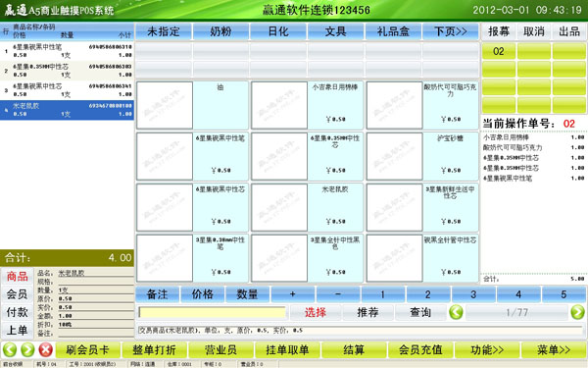Click 刷会员卡 to swipe member card
The height and width of the screenshot is (368, 588).
(88, 350)
